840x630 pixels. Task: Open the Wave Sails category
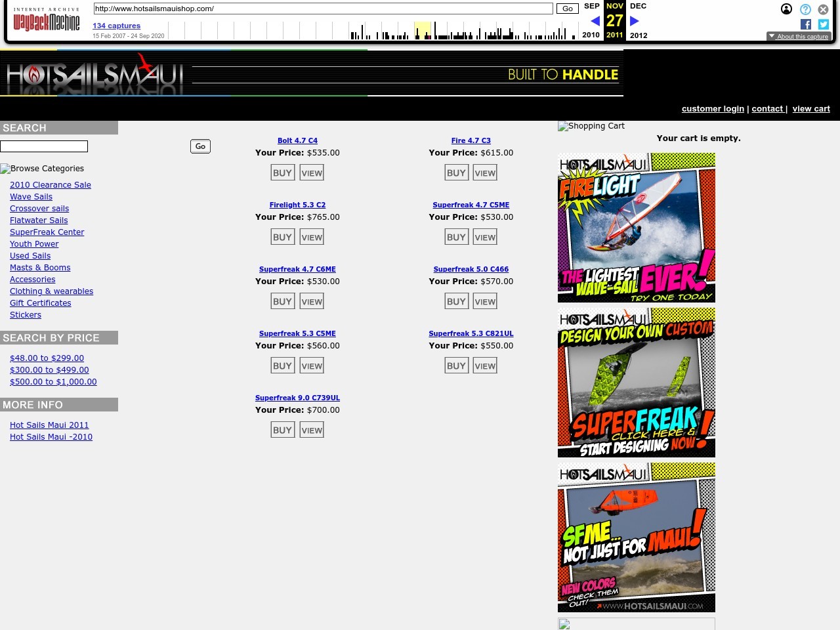point(31,197)
